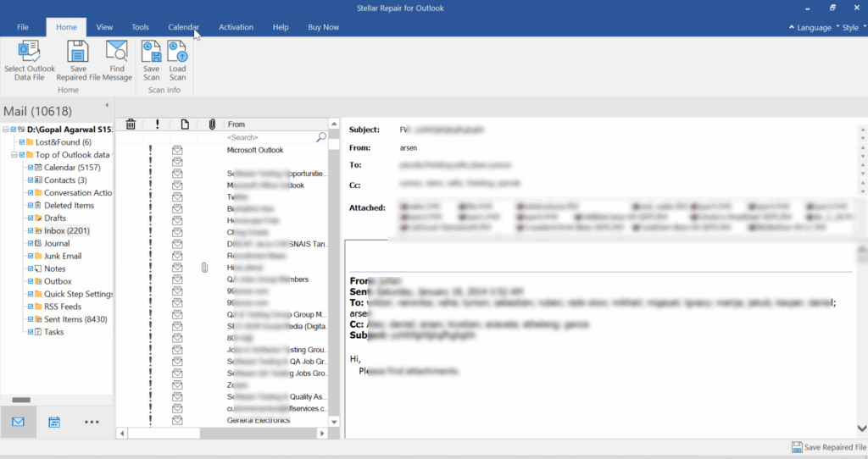Viewport: 868px width, 459px height.
Task: Click the deleted items trash column icon
Action: tap(131, 124)
